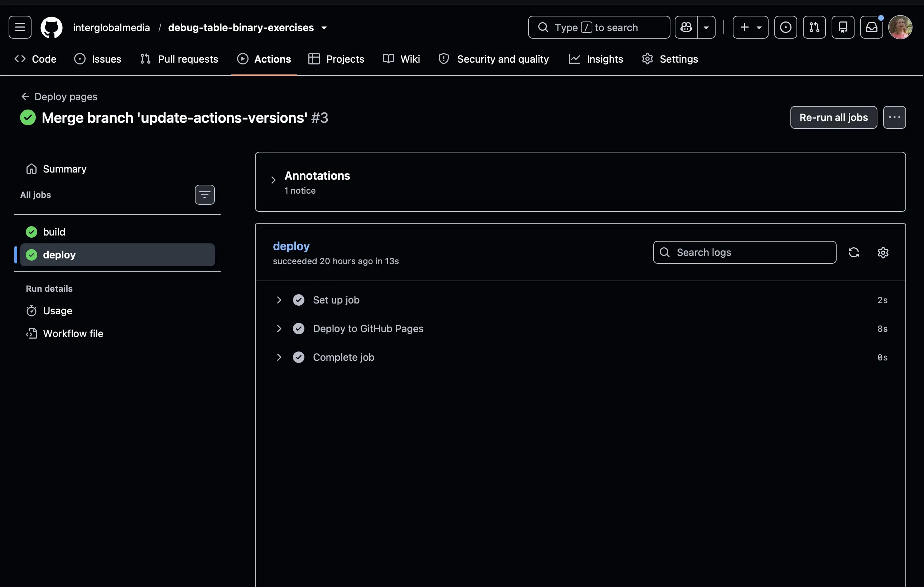The image size is (924, 587).
Task: Click the deploy job heading link
Action: coord(291,246)
